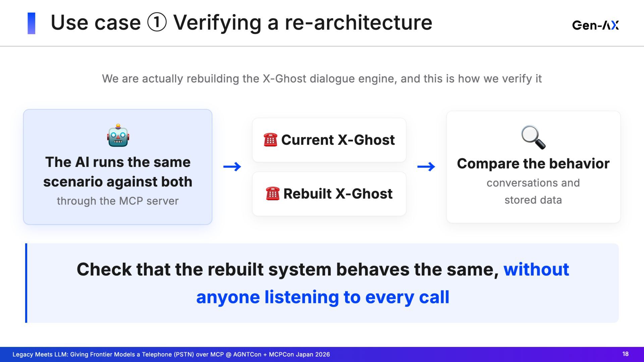Click the circled number one in title
The width and height of the screenshot is (644, 362).
click(x=157, y=22)
